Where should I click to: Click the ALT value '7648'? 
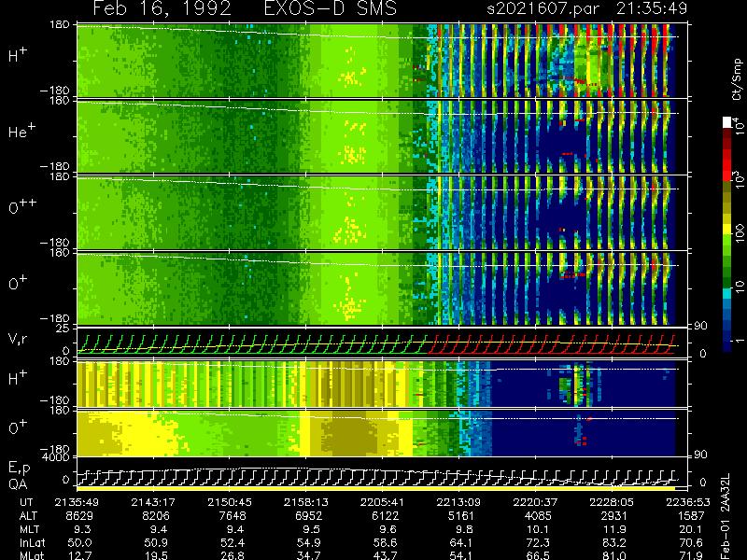click(232, 516)
